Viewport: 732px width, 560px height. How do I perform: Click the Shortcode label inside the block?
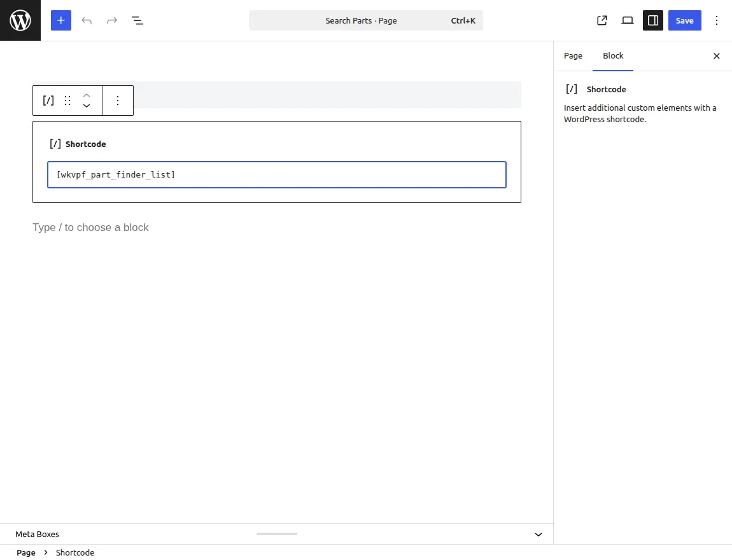tap(86, 144)
